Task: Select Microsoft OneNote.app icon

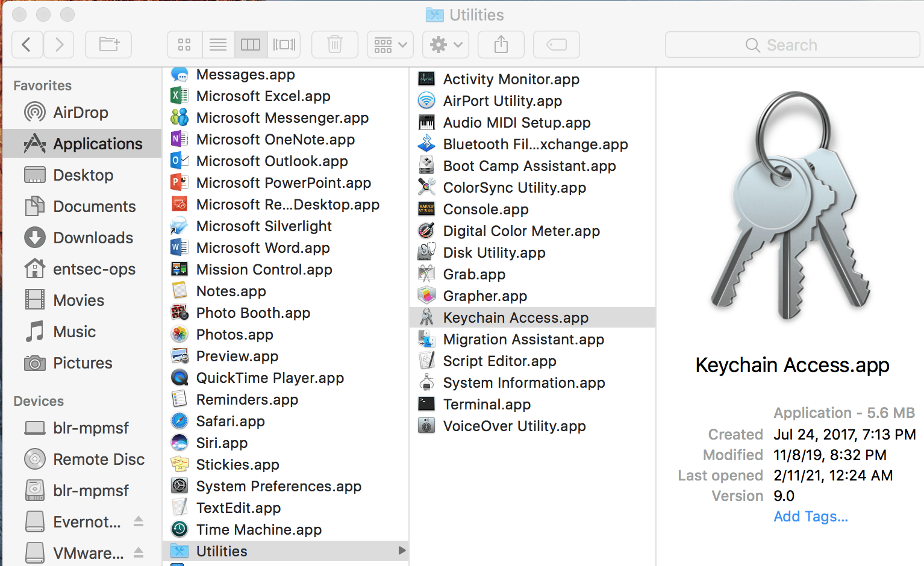Action: click(179, 140)
